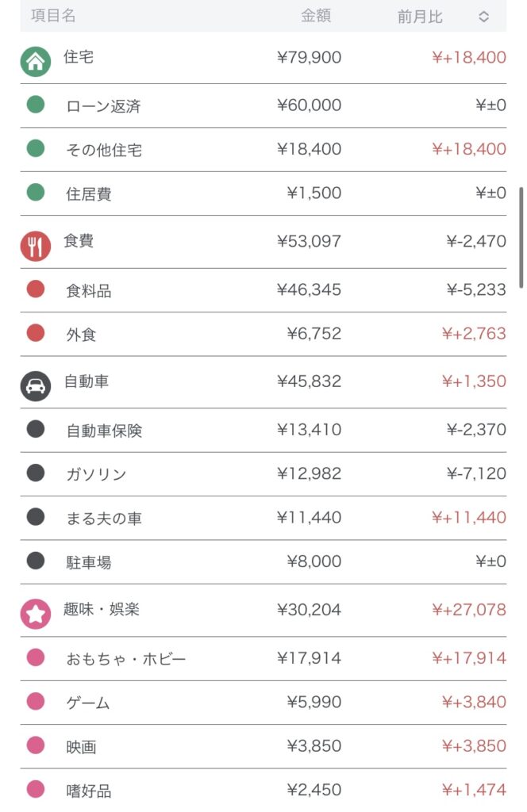Open the 食料品 subcategory row
Viewport: 527px width, 812px height.
coord(88,291)
